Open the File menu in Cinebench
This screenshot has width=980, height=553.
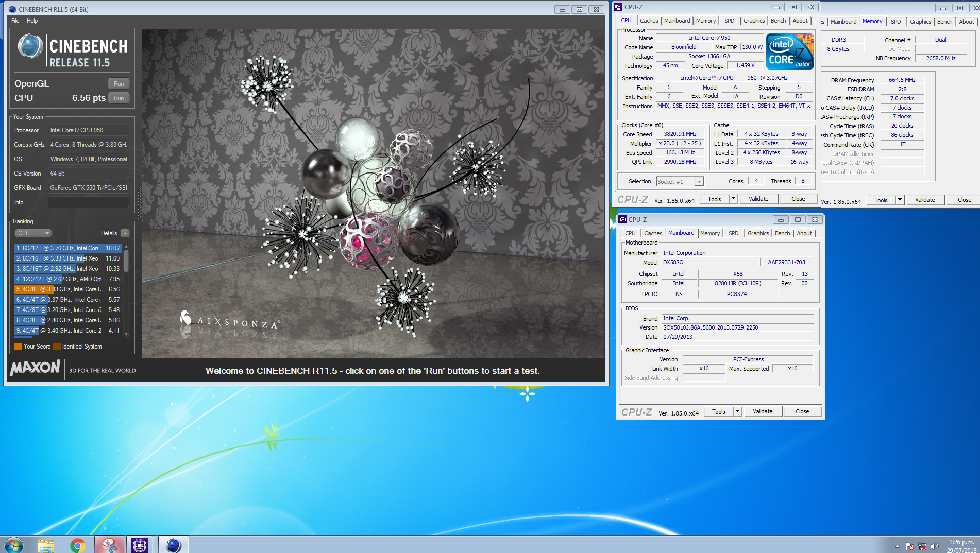tap(15, 21)
